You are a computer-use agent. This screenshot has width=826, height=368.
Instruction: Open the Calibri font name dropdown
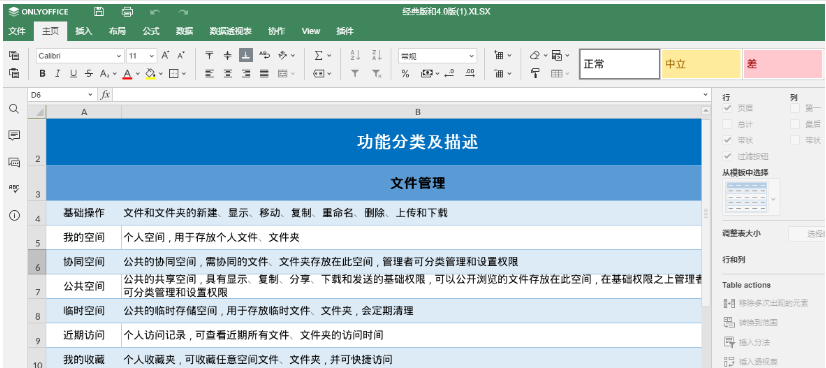pos(80,56)
